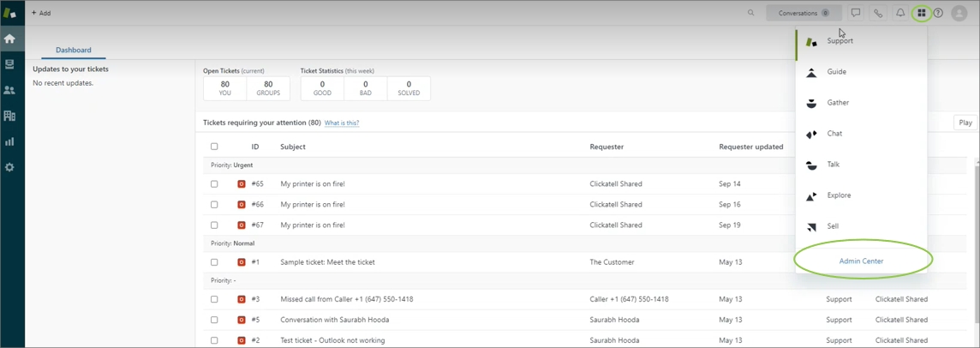Open the Admin Center link
980x348 pixels.
(861, 261)
